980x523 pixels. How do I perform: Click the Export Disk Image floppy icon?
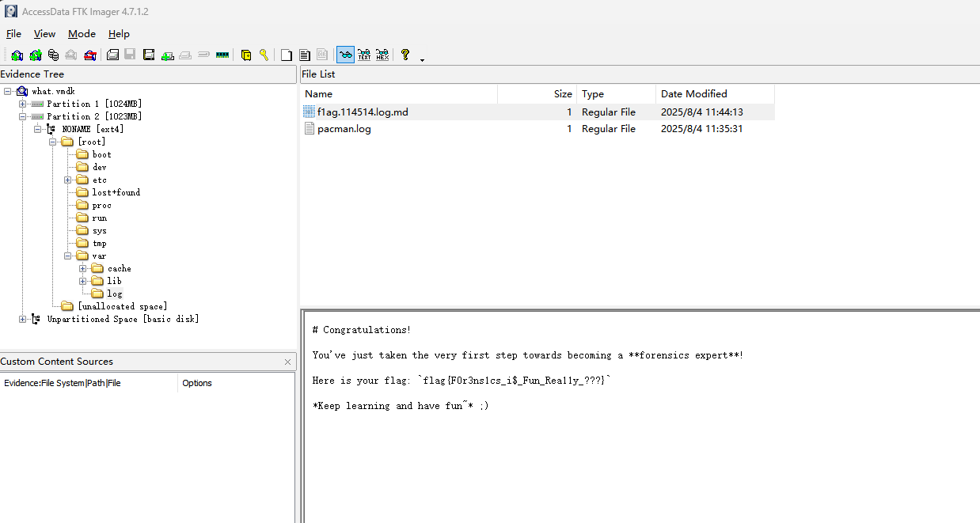point(130,55)
